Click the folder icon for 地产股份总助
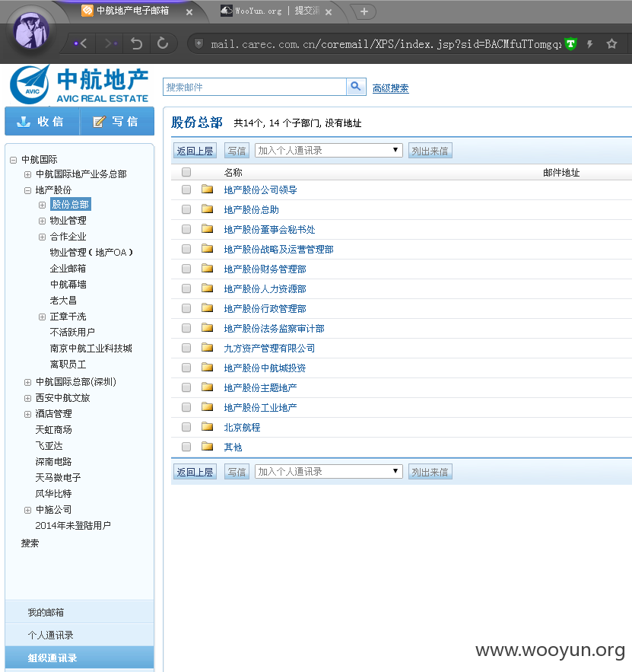This screenshot has width=632, height=672. pyautogui.click(x=207, y=209)
